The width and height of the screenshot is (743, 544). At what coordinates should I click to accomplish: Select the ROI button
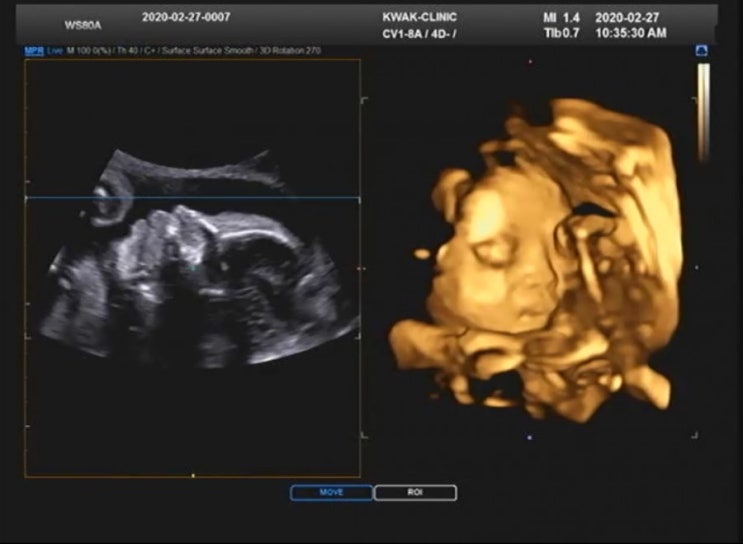pos(415,492)
